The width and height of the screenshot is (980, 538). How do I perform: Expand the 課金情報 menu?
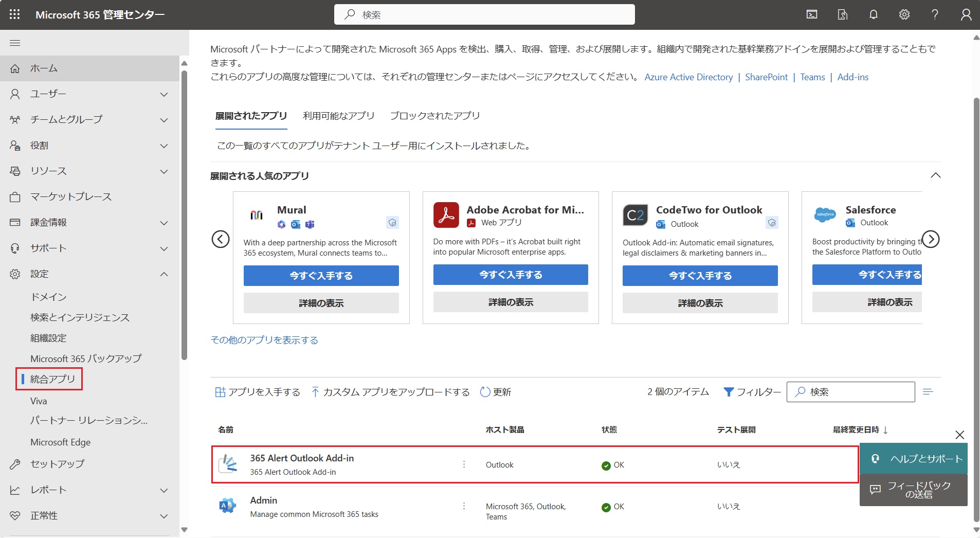(x=164, y=223)
